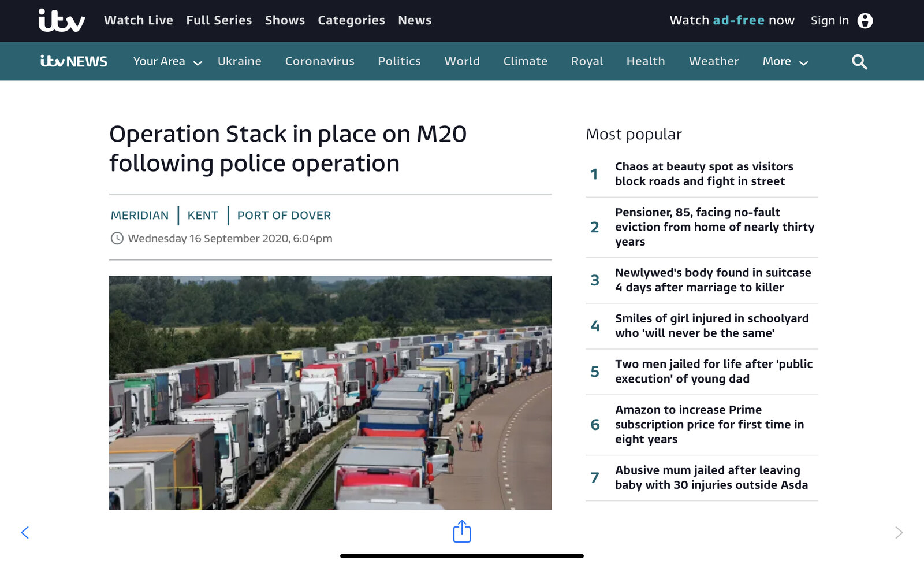Open the search magnifier icon
The height and width of the screenshot is (564, 924).
pyautogui.click(x=859, y=62)
